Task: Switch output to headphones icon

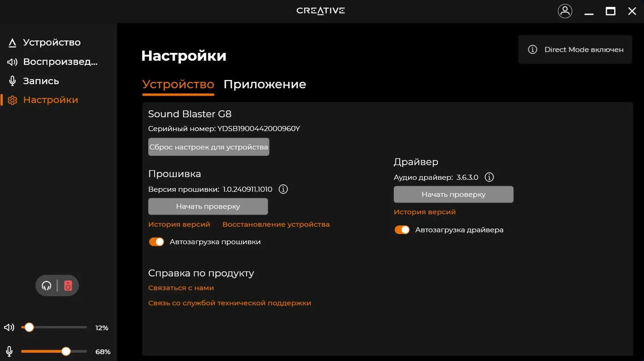Action: [46, 286]
